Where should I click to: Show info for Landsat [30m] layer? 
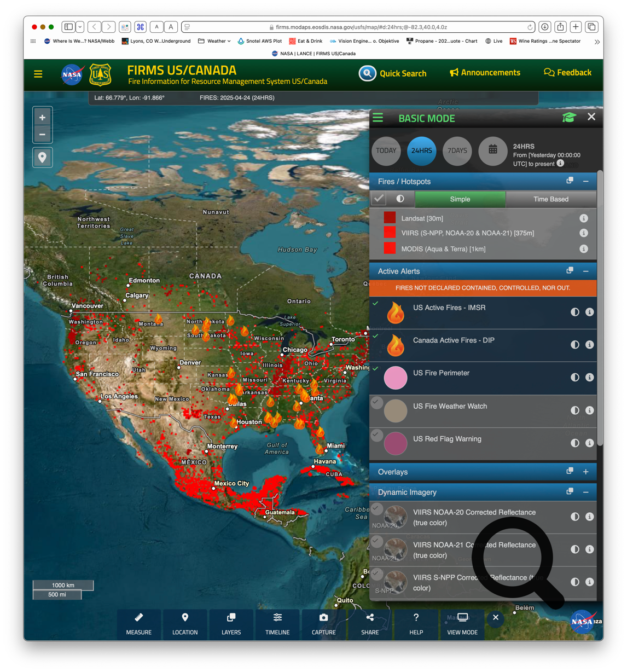[584, 218]
